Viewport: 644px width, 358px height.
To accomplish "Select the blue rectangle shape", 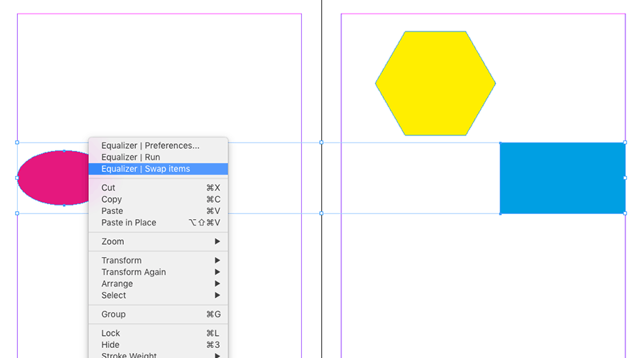I will pos(562,178).
